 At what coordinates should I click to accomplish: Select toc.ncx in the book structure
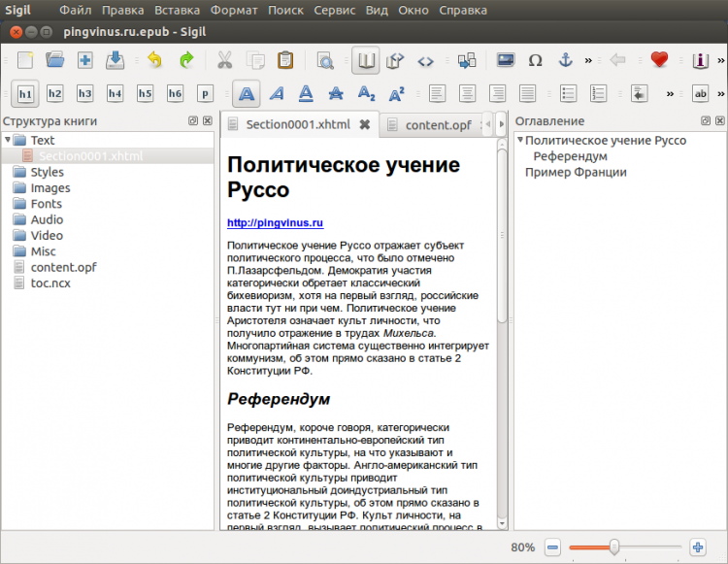(x=50, y=282)
